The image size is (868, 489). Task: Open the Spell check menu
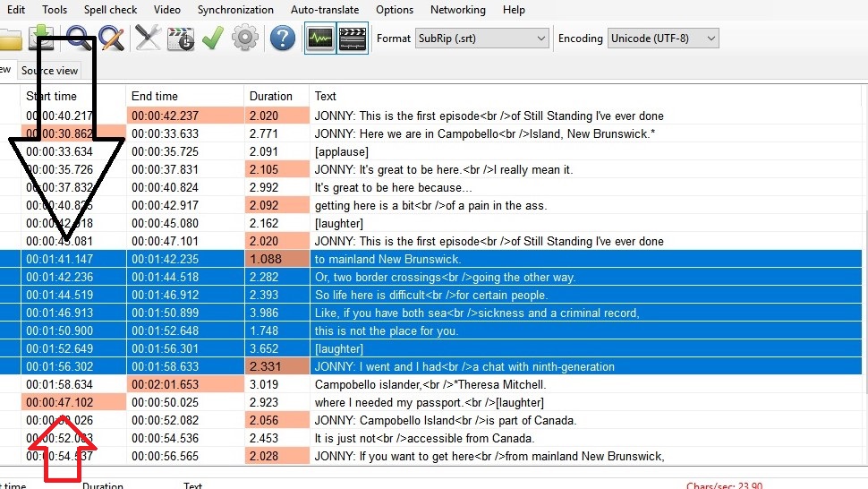[110, 10]
